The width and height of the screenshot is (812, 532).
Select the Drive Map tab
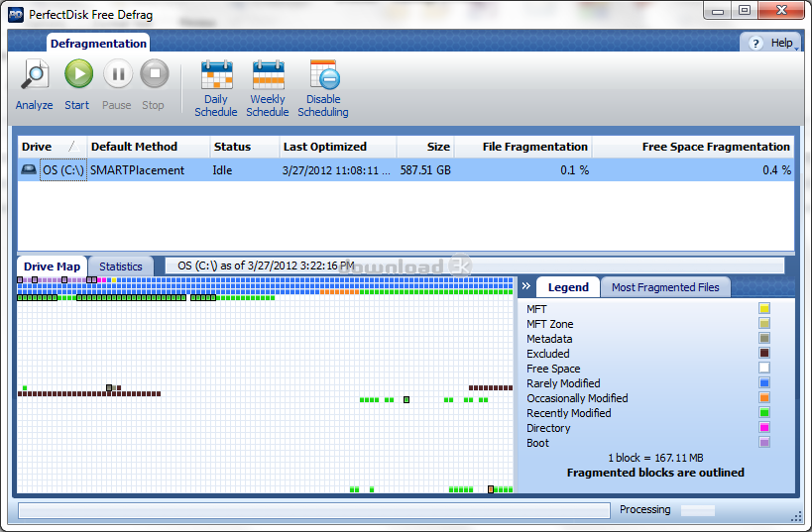(52, 266)
